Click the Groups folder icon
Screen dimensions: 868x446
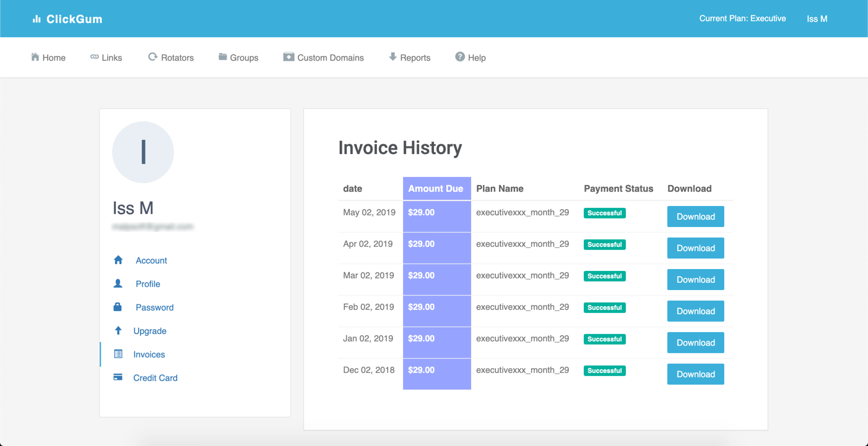click(222, 57)
